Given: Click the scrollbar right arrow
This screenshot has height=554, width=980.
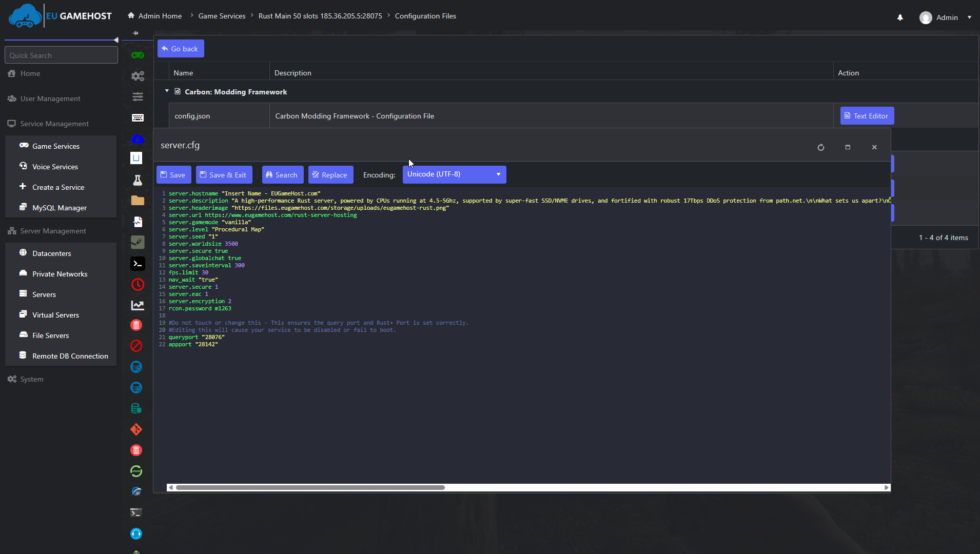Looking at the screenshot, I should 886,487.
